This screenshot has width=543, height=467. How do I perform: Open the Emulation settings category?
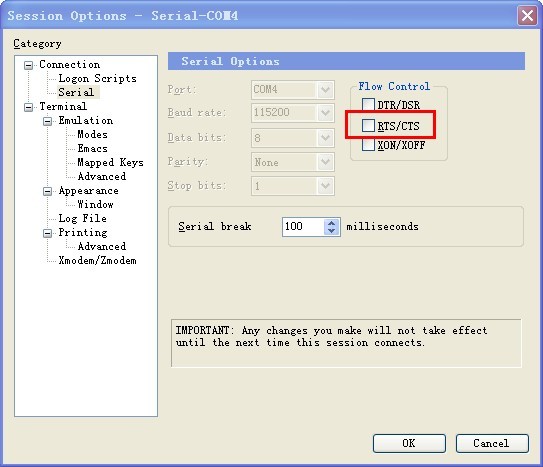point(86,120)
